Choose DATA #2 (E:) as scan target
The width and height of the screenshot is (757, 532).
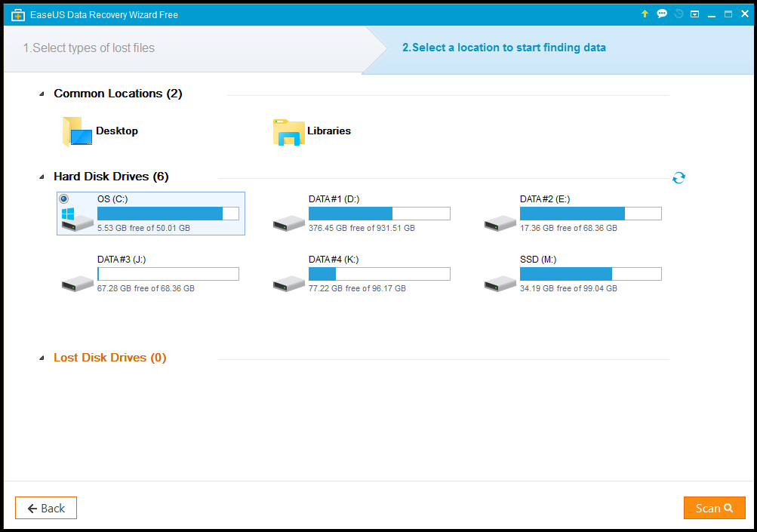[x=590, y=214]
